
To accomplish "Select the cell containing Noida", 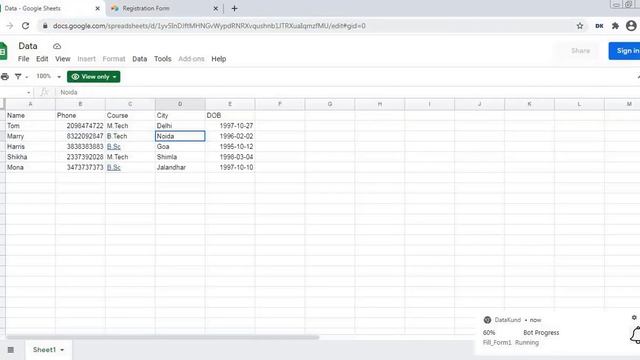I will point(180,136).
